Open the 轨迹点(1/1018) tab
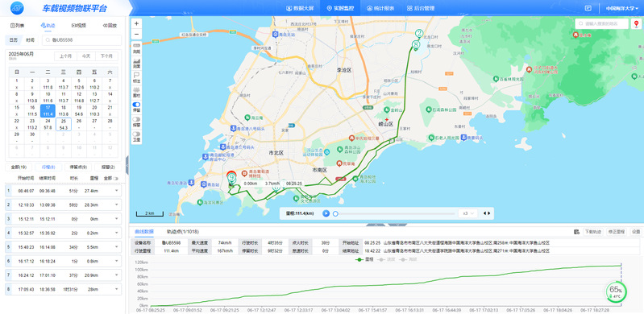Viewport: 644px width, 314px height. [181, 232]
